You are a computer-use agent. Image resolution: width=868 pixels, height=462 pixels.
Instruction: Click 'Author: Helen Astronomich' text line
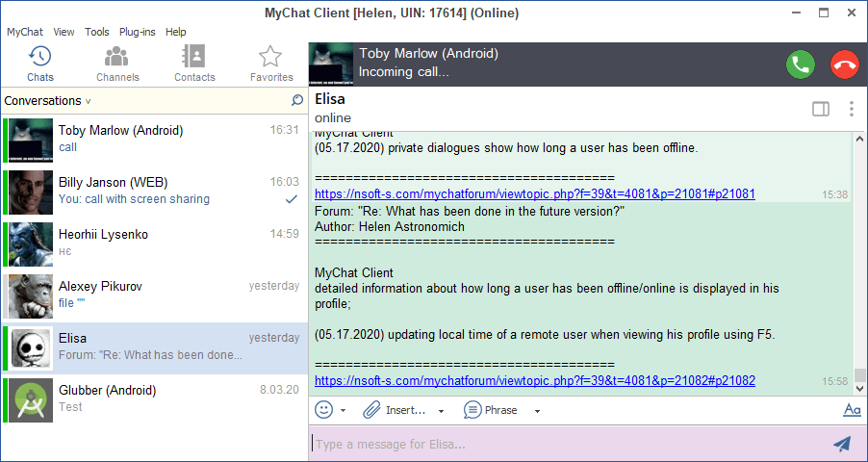point(390,226)
